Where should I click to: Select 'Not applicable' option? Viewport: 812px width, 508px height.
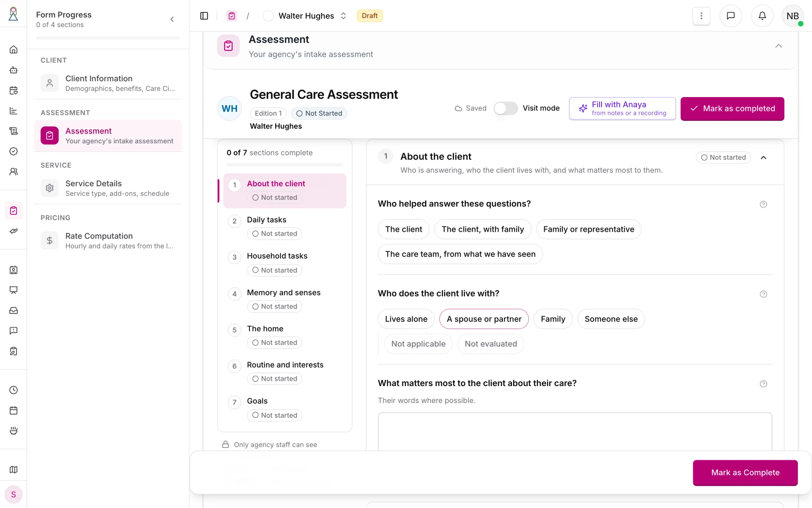coord(418,344)
